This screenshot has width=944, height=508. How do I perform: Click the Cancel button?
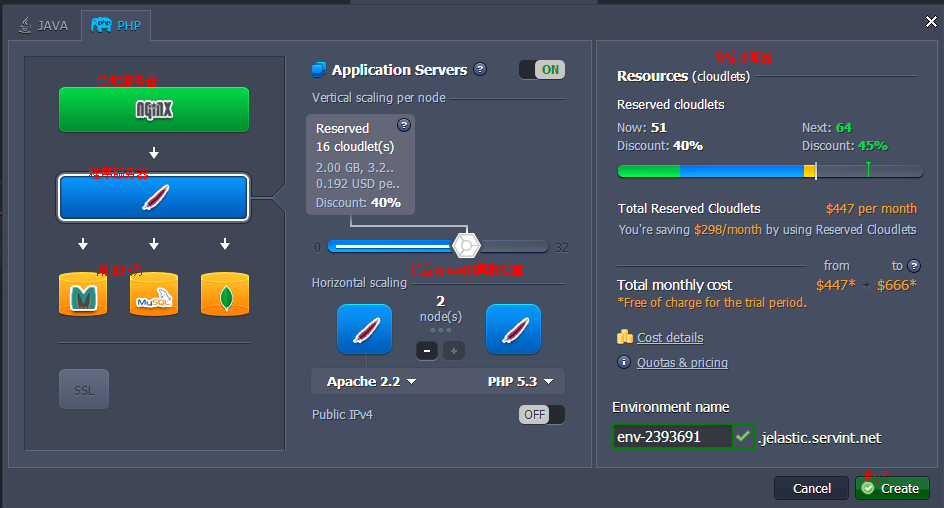pyautogui.click(x=811, y=488)
